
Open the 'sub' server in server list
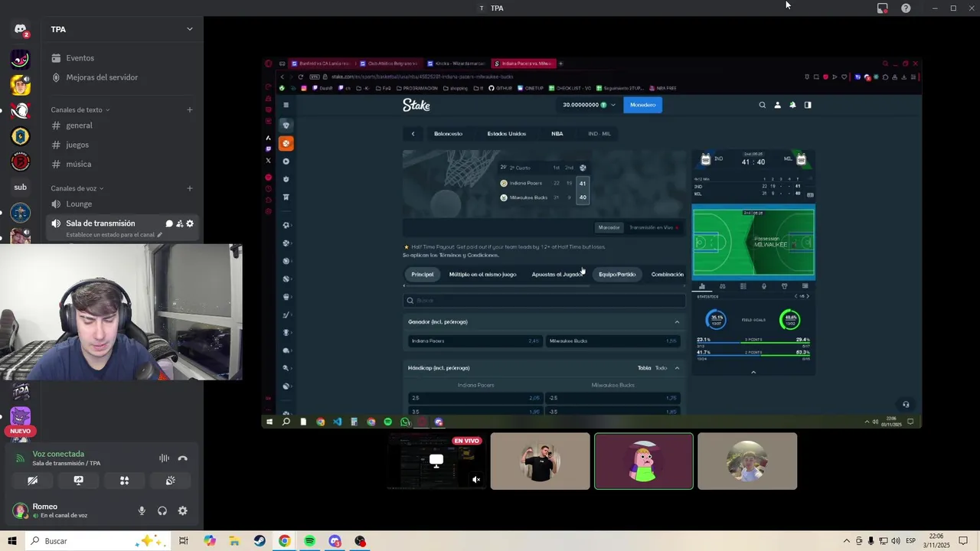coord(21,187)
